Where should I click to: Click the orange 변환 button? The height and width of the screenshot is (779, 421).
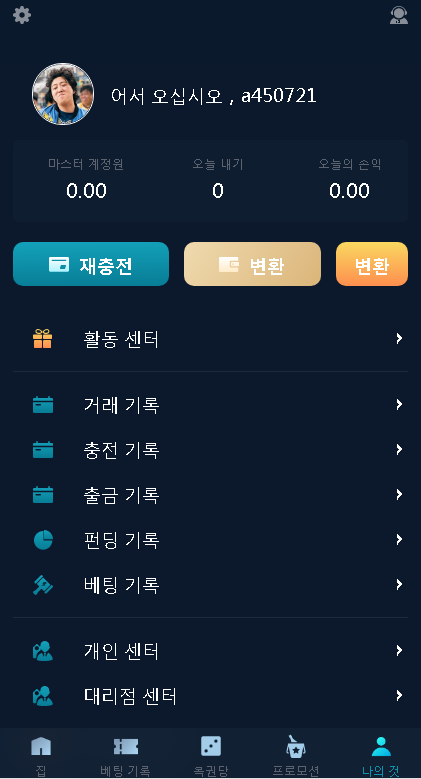pyautogui.click(x=372, y=264)
